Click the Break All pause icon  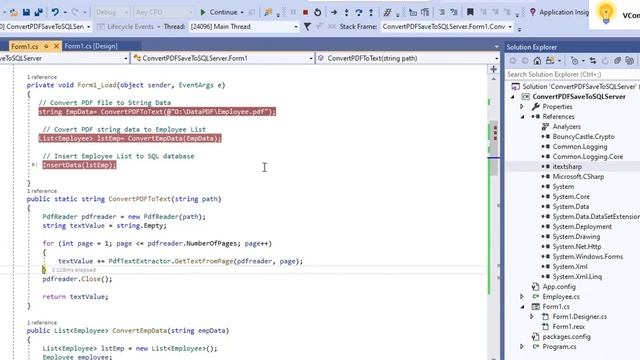293,12
